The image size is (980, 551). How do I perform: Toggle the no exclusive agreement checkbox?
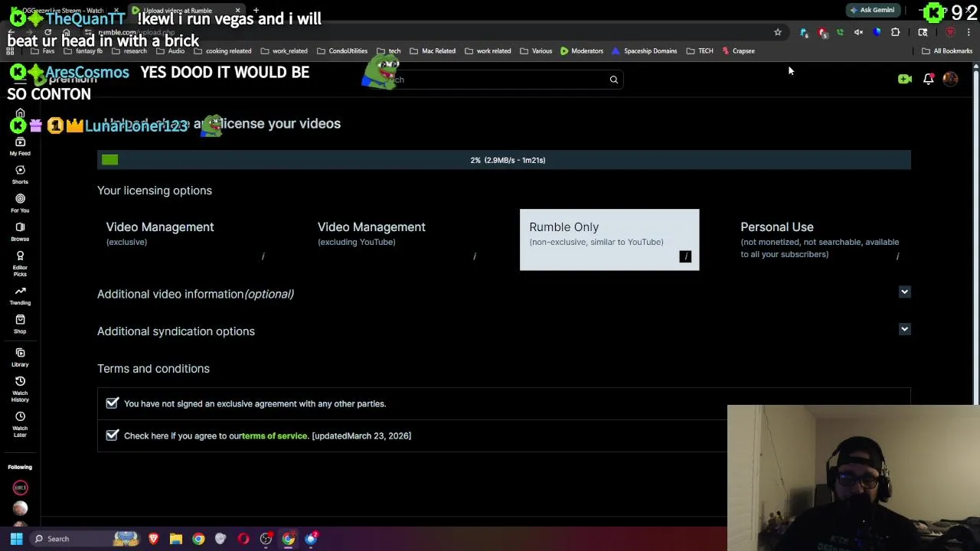pyautogui.click(x=113, y=403)
